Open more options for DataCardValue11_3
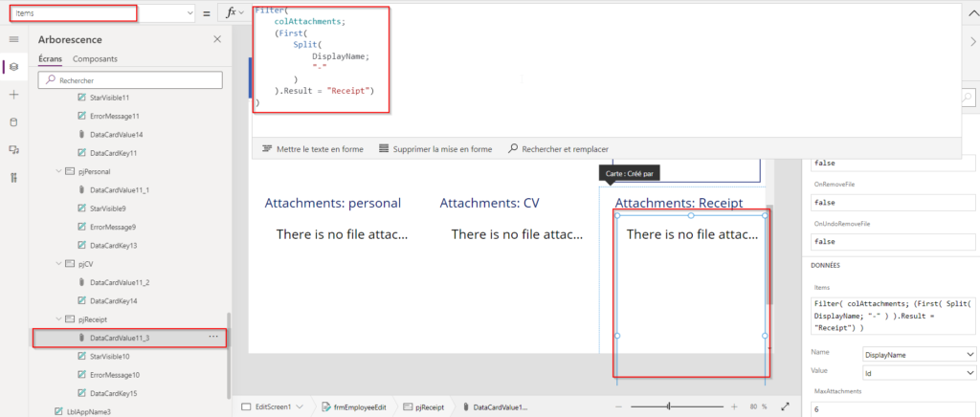980x417 pixels. click(x=213, y=337)
